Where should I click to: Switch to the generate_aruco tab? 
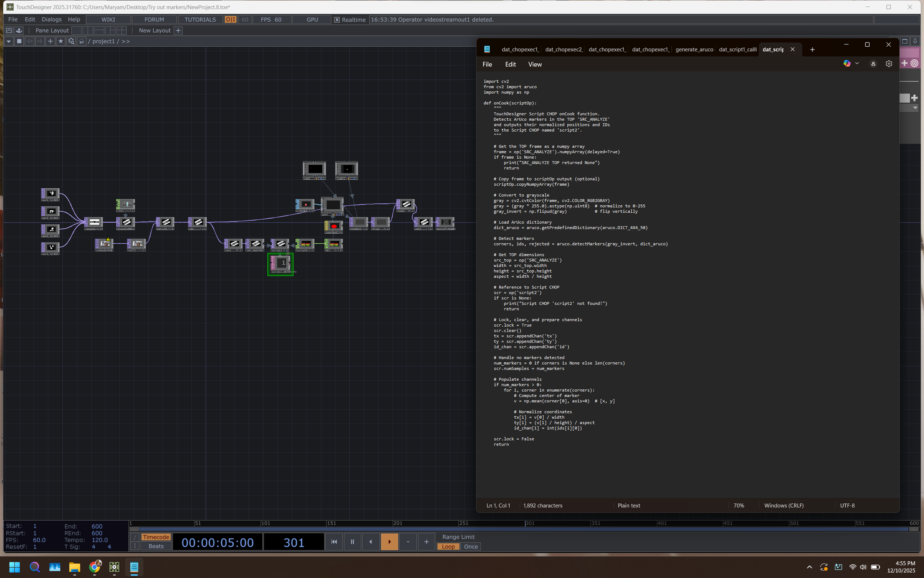pyautogui.click(x=694, y=49)
